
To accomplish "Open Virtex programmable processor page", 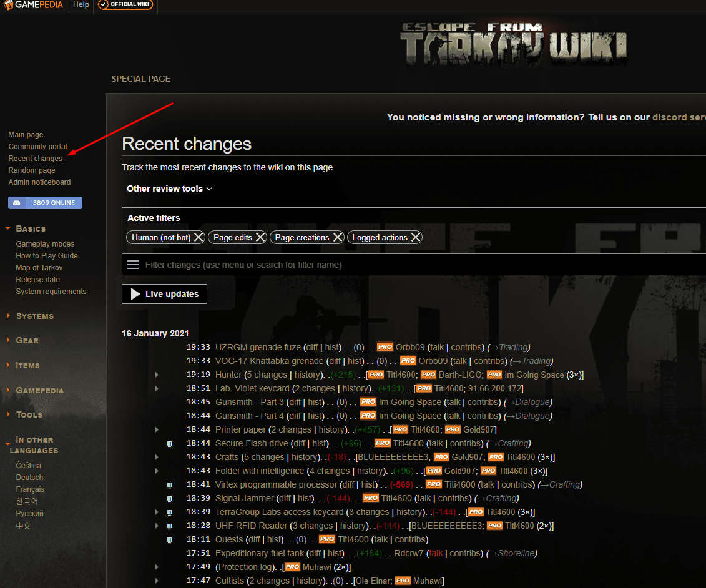I will click(276, 484).
